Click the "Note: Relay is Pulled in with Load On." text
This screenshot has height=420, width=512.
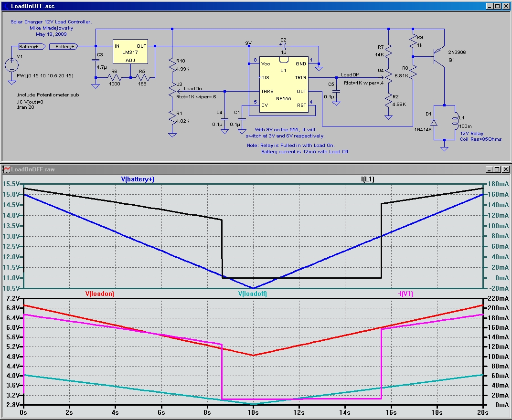click(x=290, y=145)
